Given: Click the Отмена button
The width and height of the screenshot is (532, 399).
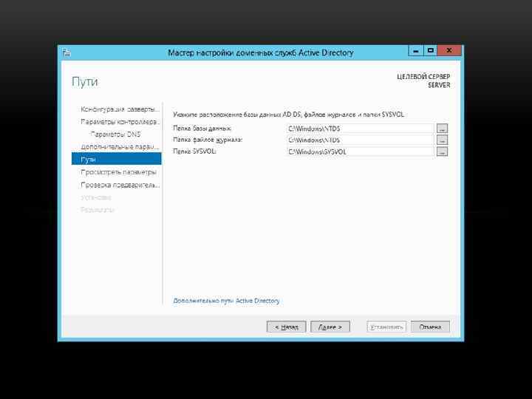Looking at the screenshot, I should click(x=430, y=327).
